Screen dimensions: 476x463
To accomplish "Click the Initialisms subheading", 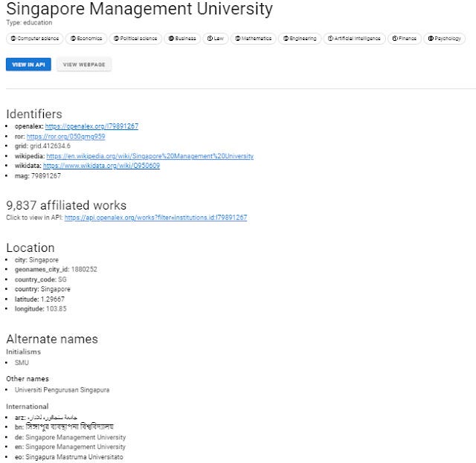I will 23,352.
